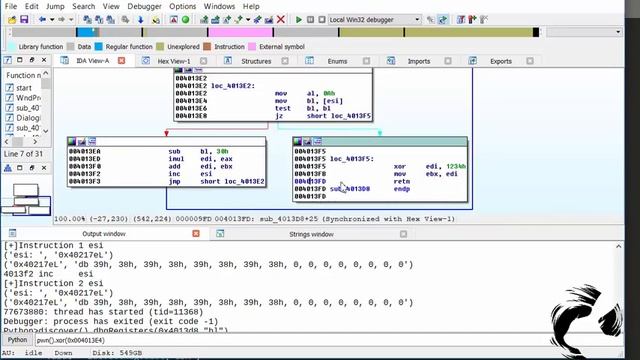The image size is (640, 360).
Task: Switch to the Exports tab
Action: click(501, 61)
